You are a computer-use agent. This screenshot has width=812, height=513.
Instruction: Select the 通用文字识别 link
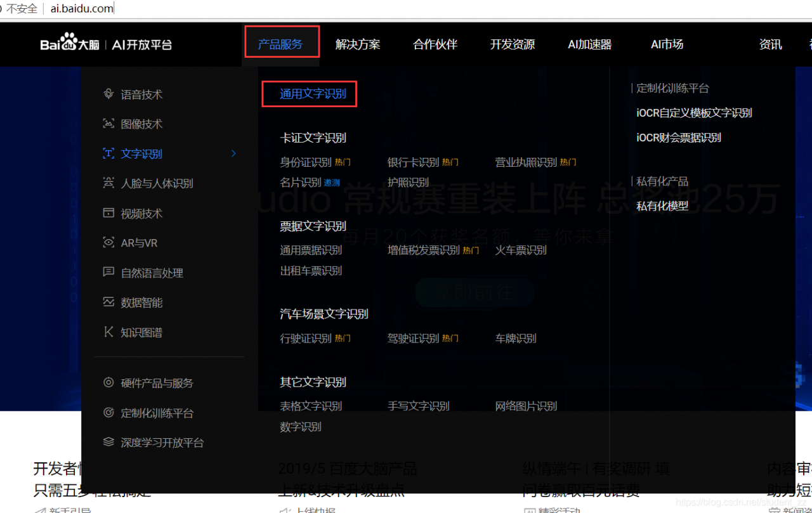click(x=313, y=94)
